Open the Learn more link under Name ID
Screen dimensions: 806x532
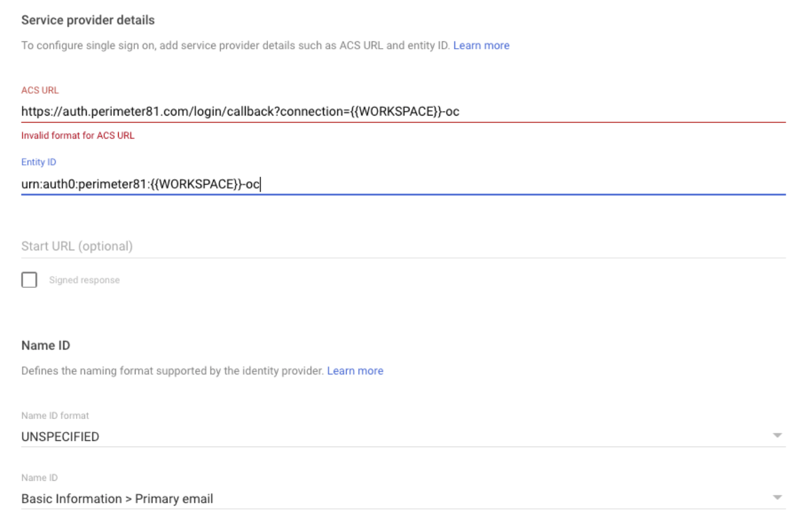[355, 371]
